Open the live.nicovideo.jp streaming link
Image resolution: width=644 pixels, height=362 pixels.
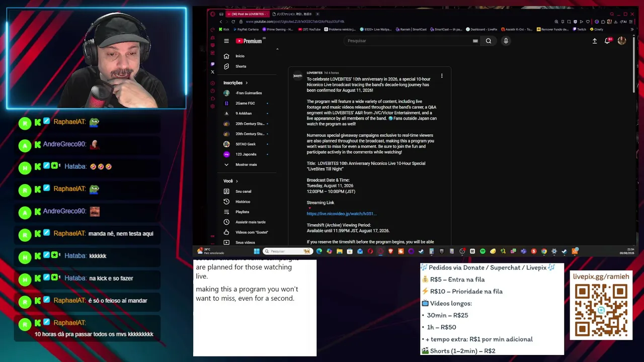click(x=342, y=214)
